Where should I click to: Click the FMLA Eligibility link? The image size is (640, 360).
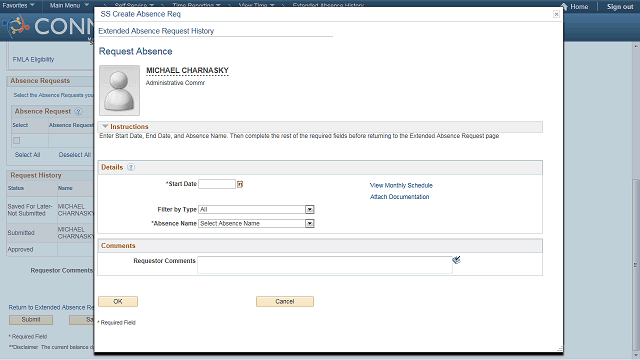(x=33, y=59)
